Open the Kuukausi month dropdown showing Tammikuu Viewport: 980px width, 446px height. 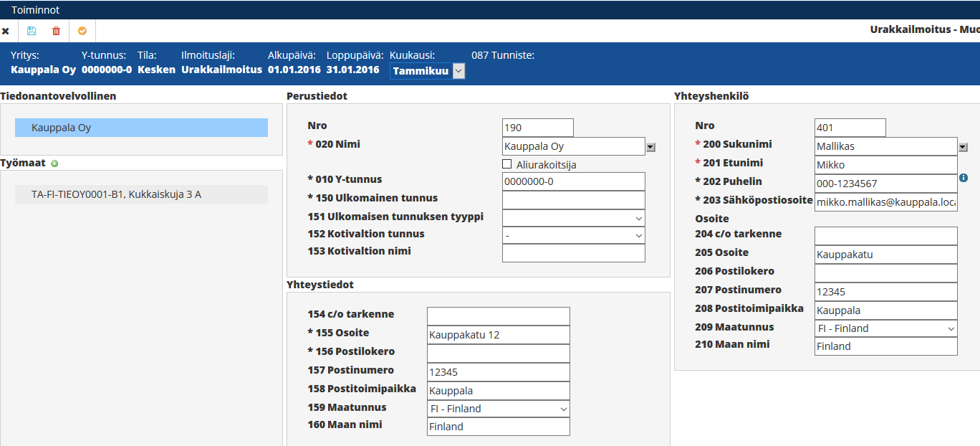pos(428,71)
